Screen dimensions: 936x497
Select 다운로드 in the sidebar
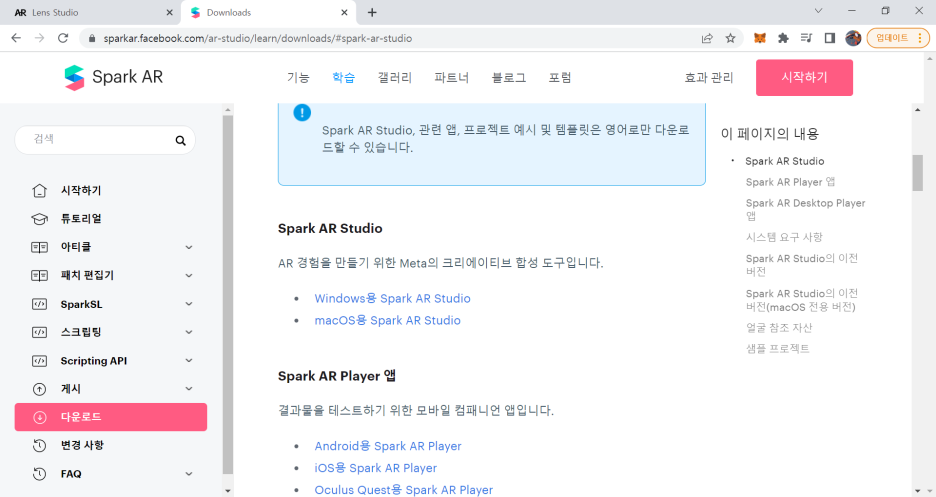(111, 417)
